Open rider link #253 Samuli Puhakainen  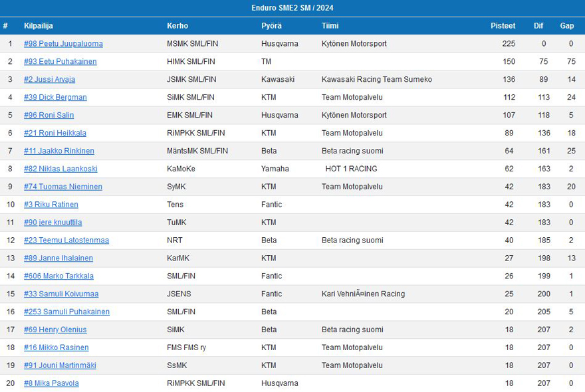[66, 312]
